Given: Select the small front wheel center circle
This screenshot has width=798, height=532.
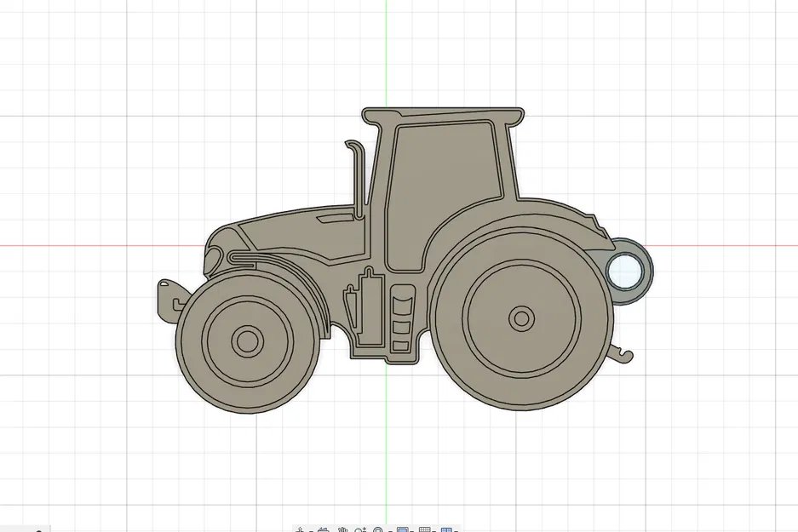Looking at the screenshot, I should [247, 342].
